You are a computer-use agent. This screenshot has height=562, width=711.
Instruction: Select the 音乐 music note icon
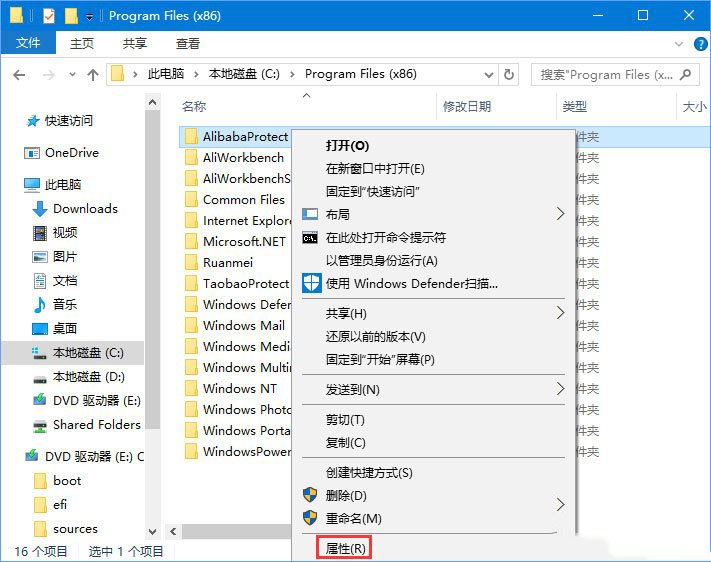coord(40,305)
